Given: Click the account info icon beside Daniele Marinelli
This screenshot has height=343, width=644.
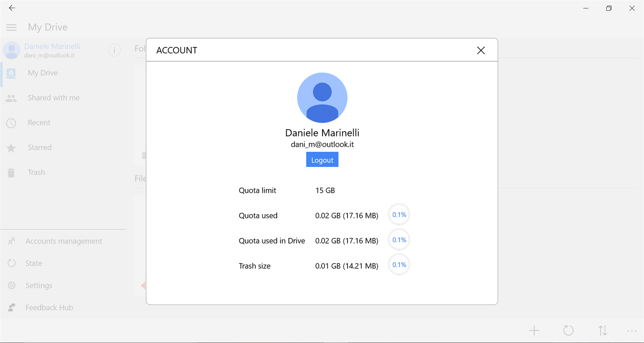Looking at the screenshot, I should click(114, 51).
